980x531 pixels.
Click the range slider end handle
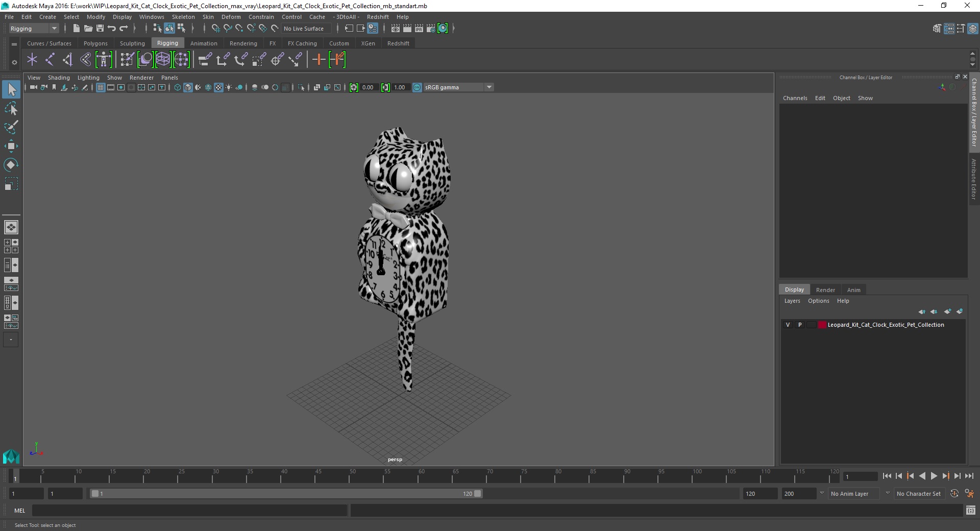pos(478,494)
